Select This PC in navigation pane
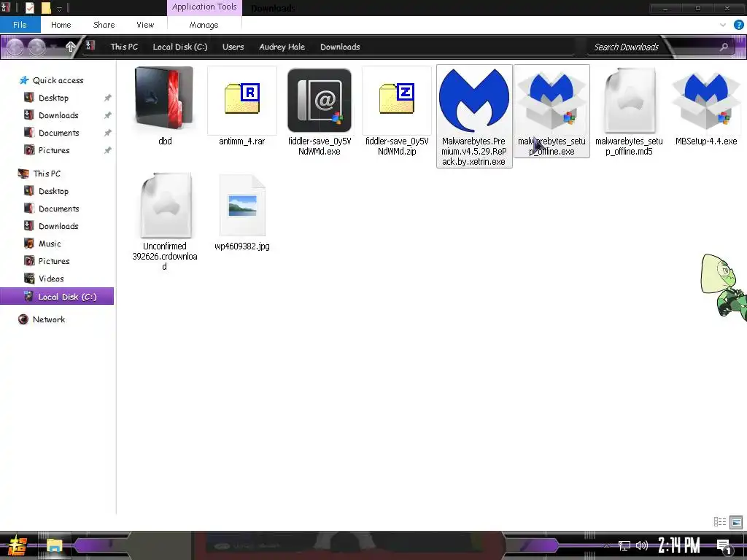This screenshot has width=747, height=560. click(46, 174)
